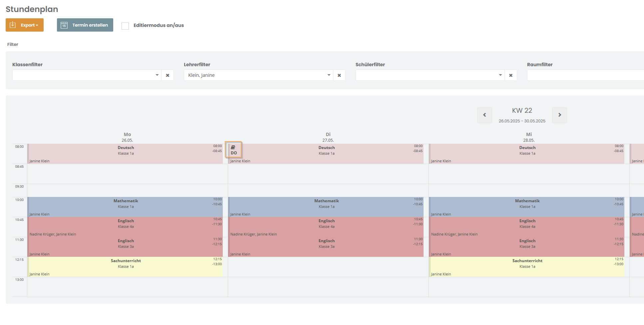Select Wednesday's Sachunterricht lesson block
644x325 pixels.
[527, 267]
